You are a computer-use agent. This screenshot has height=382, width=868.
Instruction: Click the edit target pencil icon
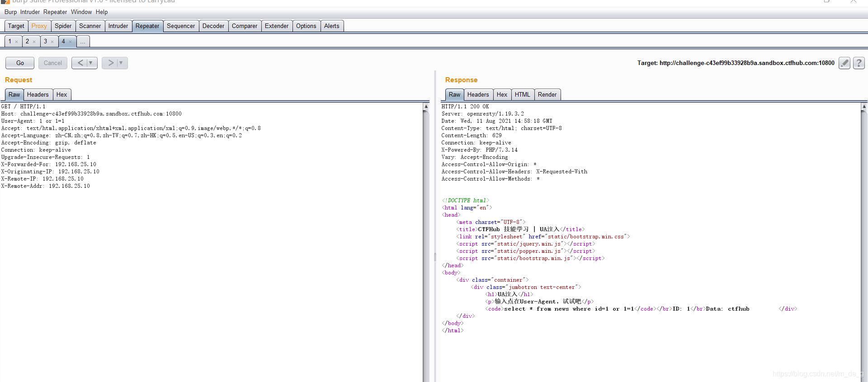(844, 63)
